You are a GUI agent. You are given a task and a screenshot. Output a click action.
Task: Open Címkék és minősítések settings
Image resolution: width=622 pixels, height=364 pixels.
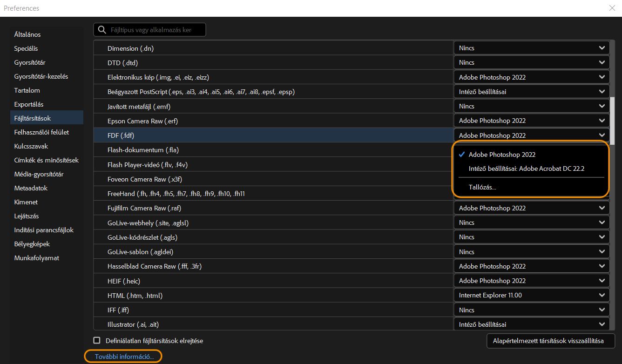pyautogui.click(x=47, y=160)
